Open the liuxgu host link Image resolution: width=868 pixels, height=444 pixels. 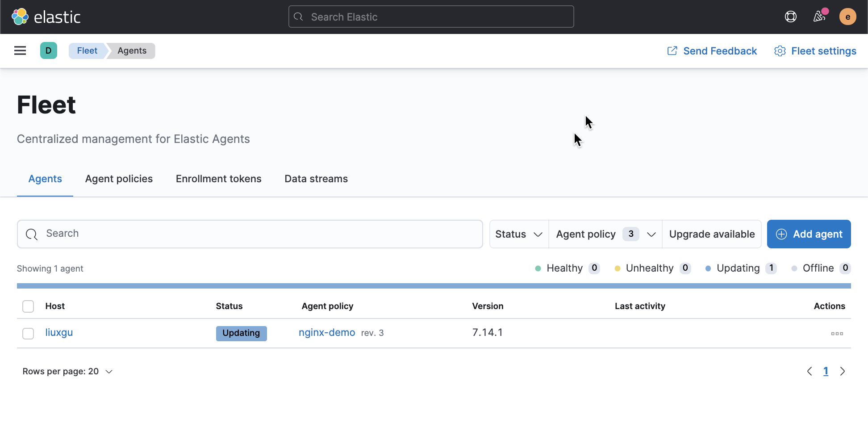[x=59, y=332]
